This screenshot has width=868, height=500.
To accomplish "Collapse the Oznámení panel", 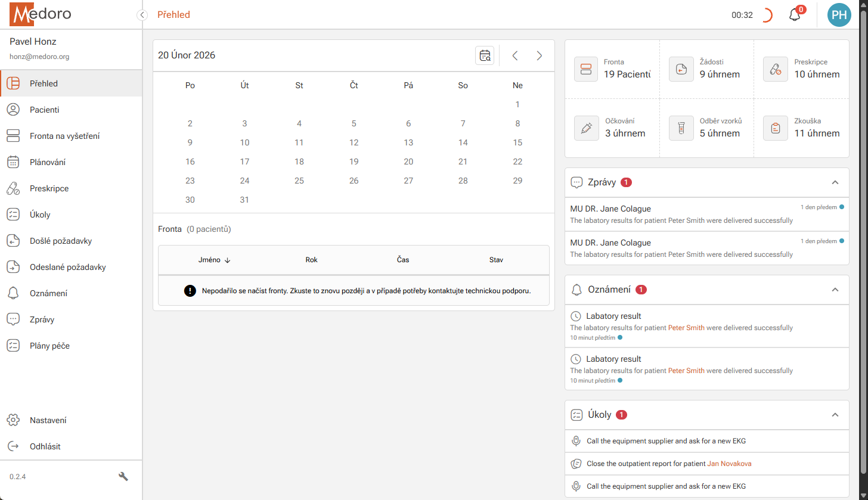I will (x=835, y=290).
